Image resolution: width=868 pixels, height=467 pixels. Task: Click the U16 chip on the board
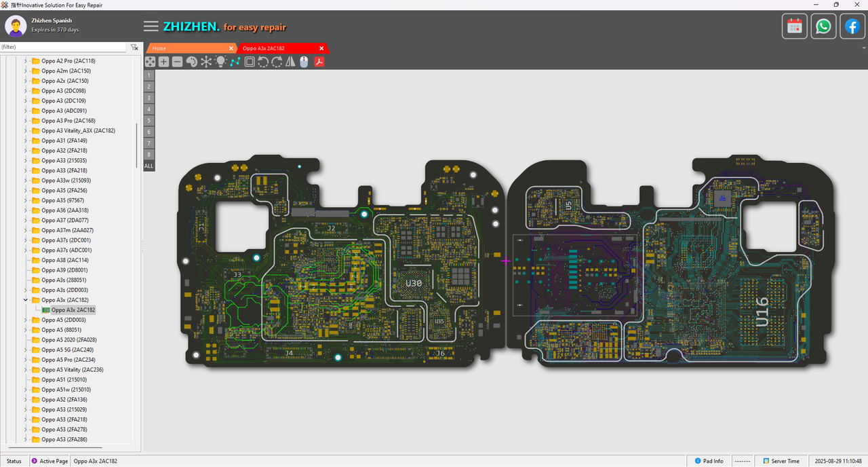(762, 312)
